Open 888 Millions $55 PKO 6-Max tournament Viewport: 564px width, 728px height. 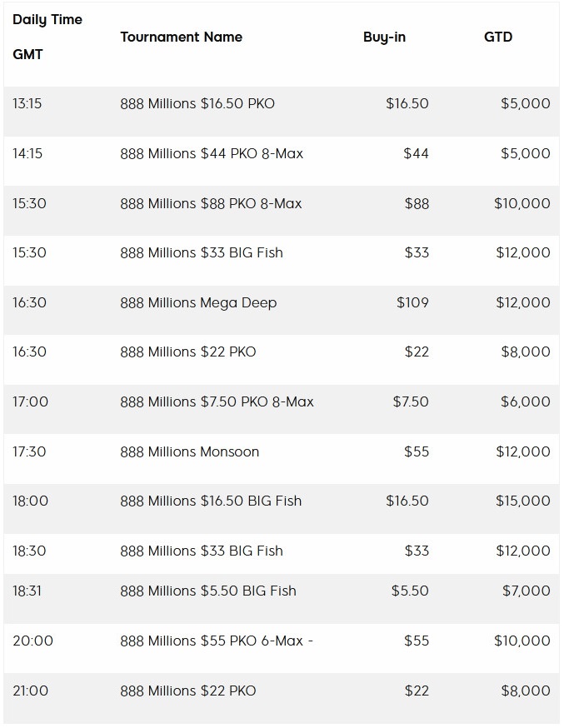point(217,641)
